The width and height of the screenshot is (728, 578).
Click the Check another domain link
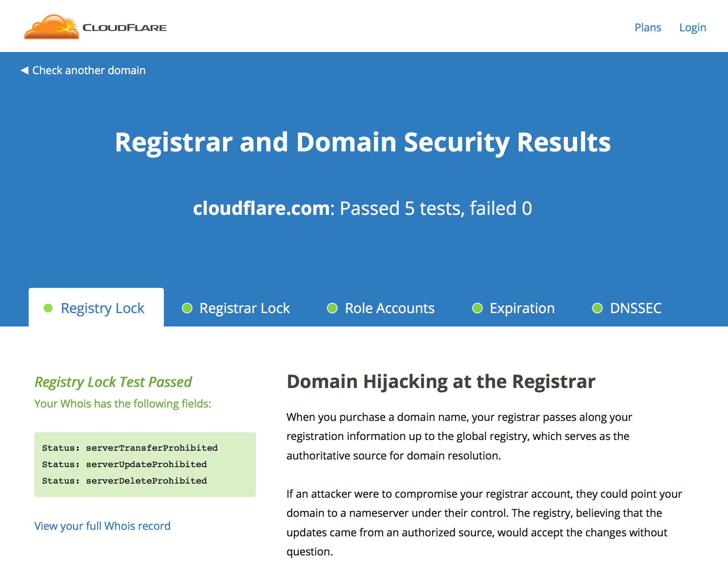tap(89, 70)
